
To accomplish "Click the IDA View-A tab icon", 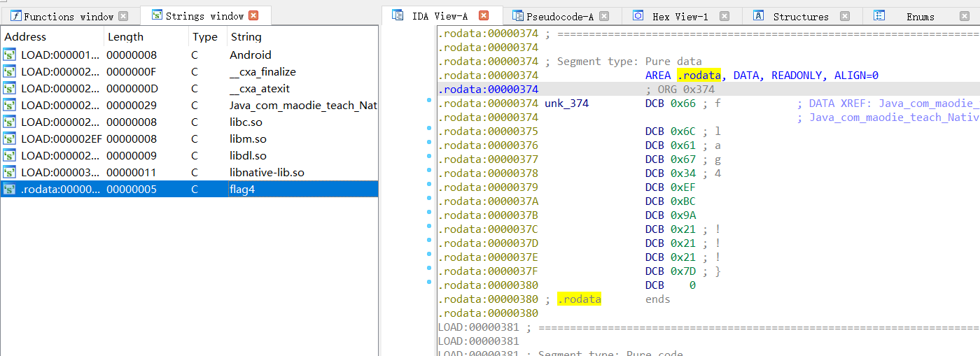I will [x=398, y=15].
